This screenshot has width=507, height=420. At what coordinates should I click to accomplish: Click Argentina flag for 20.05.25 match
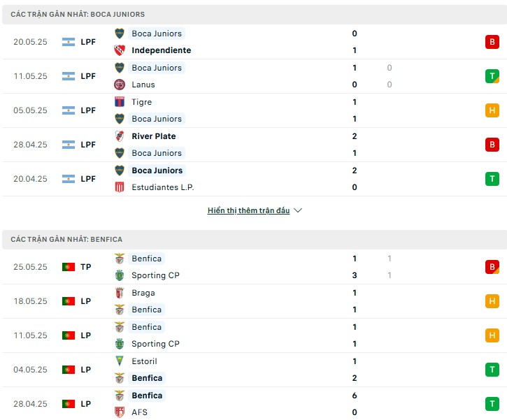point(69,42)
